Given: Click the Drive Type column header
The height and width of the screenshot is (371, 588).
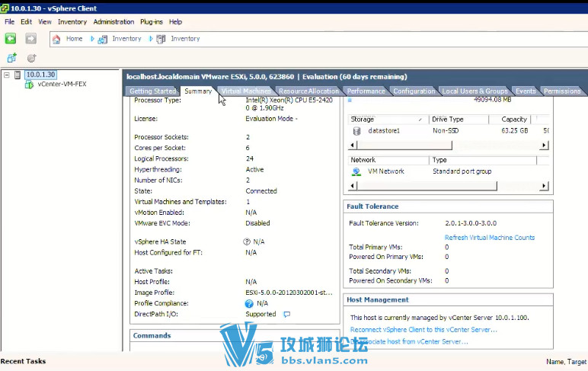Looking at the screenshot, I should 459,120.
